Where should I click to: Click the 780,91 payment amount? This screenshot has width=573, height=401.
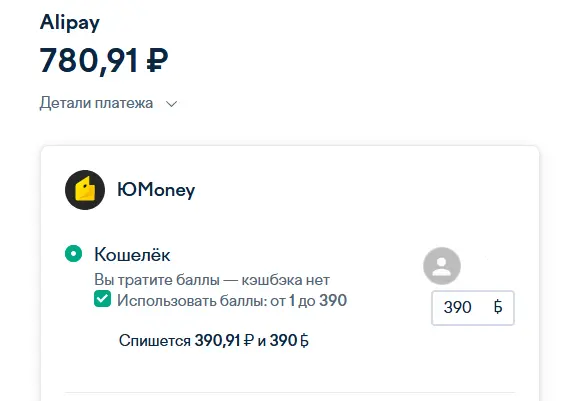click(x=89, y=61)
